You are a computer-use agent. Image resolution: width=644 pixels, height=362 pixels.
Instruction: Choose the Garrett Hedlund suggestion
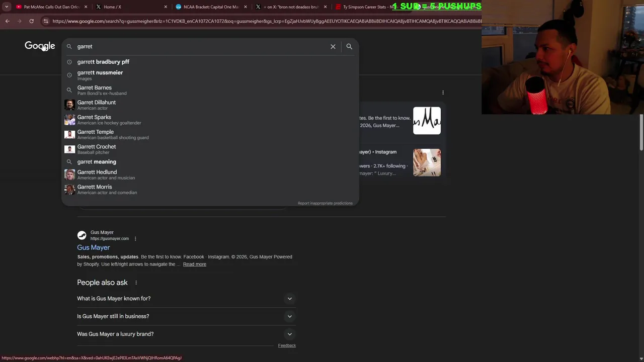point(210,174)
